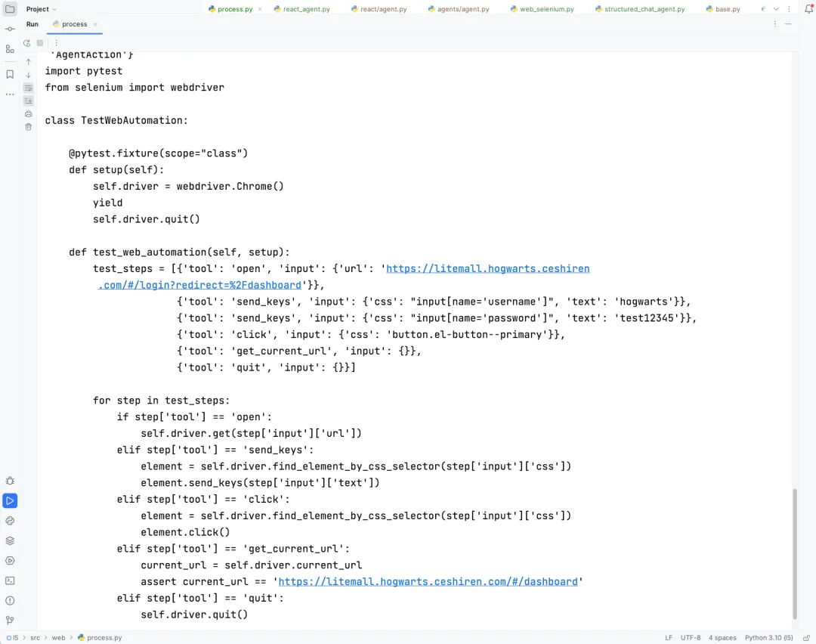Open more actions in Run toolbar
This screenshot has width=816, height=644.
pos(56,43)
